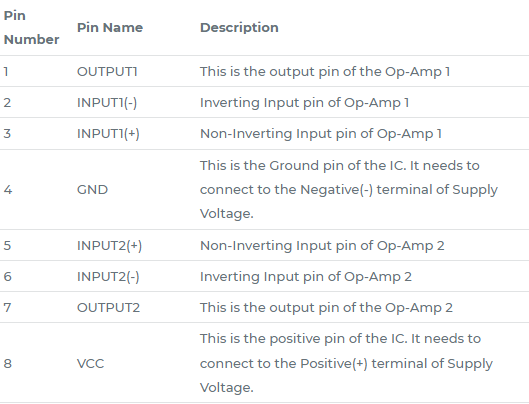529x404 pixels.
Task: Select the INPUT1(+) pin name cell
Action: coord(108,134)
